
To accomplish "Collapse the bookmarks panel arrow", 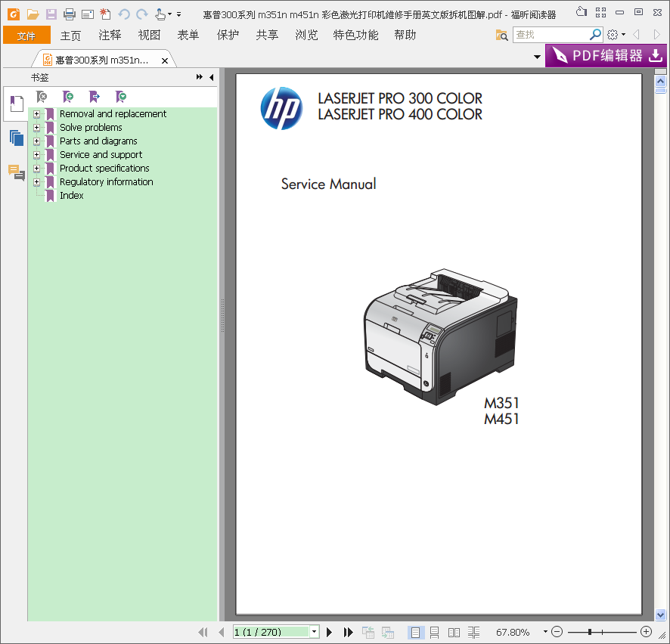I will pyautogui.click(x=212, y=77).
